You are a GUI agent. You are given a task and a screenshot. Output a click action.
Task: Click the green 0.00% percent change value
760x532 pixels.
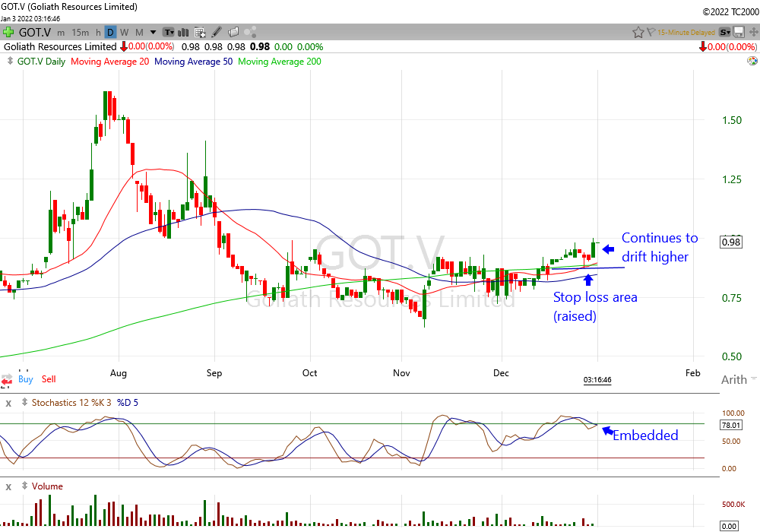(310, 47)
